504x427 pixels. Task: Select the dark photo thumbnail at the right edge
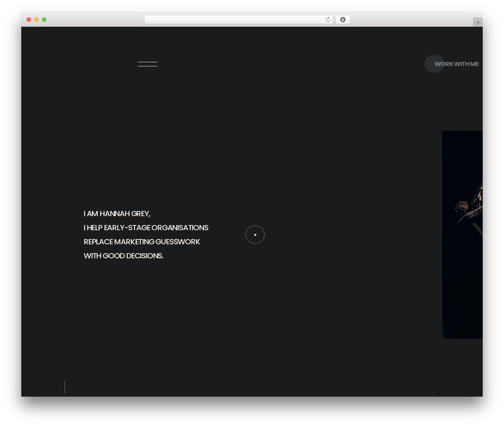click(x=462, y=234)
